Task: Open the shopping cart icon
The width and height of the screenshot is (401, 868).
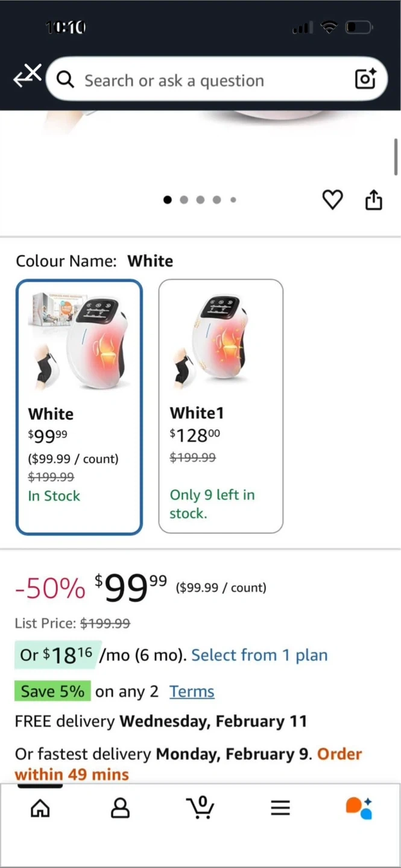Action: [200, 808]
